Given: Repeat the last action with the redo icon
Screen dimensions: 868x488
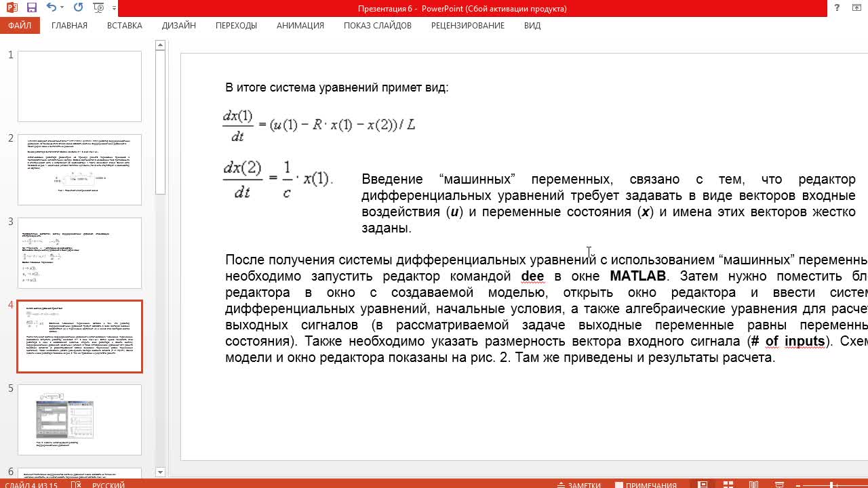Looking at the screenshot, I should (x=78, y=8).
